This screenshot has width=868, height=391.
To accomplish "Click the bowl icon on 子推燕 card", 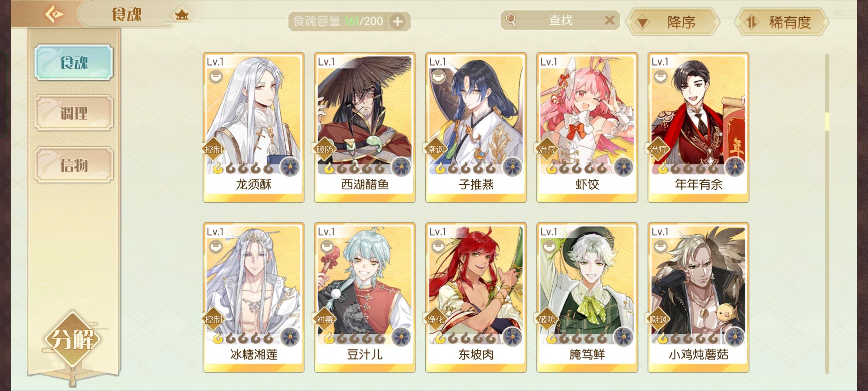I will coord(438,77).
